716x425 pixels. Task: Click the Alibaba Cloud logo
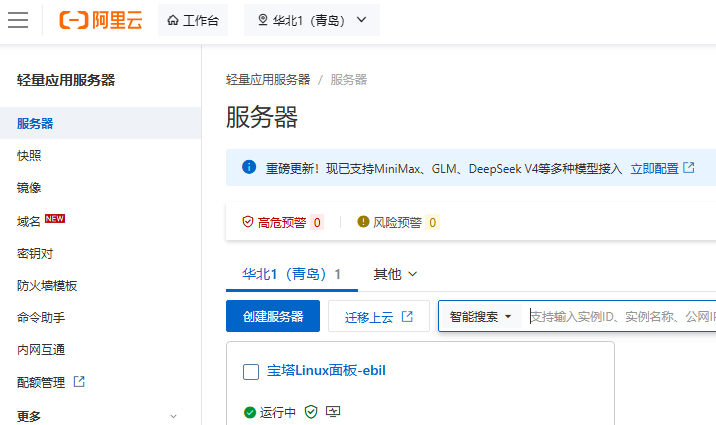tap(101, 20)
